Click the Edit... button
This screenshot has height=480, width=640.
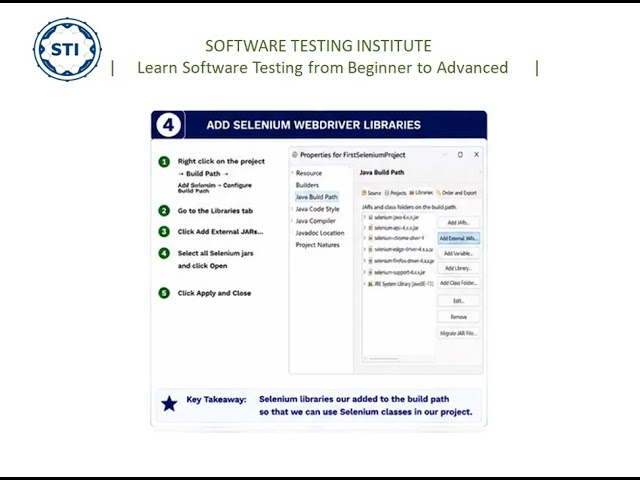pos(458,301)
